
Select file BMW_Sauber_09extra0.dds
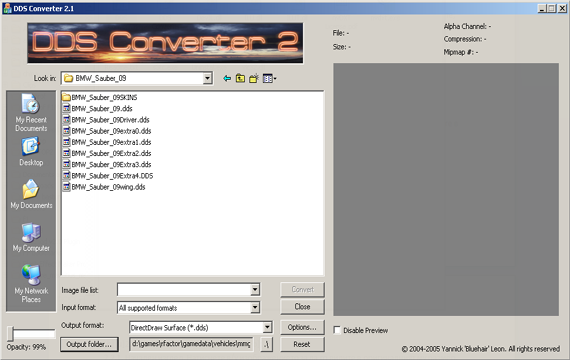tap(107, 131)
